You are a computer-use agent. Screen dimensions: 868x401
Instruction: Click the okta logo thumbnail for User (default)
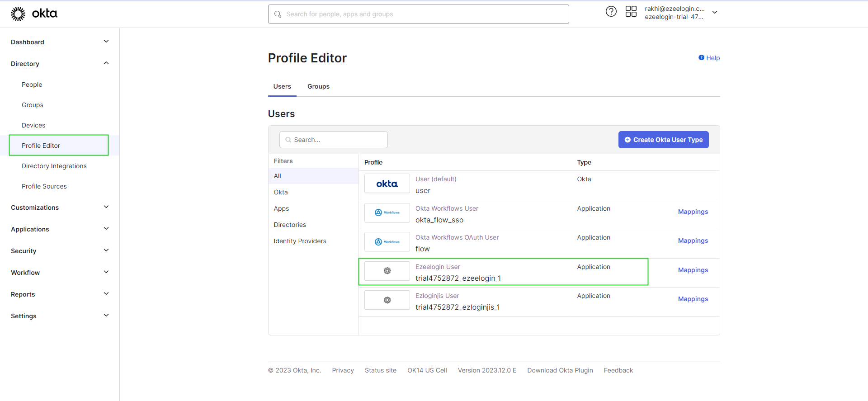387,184
